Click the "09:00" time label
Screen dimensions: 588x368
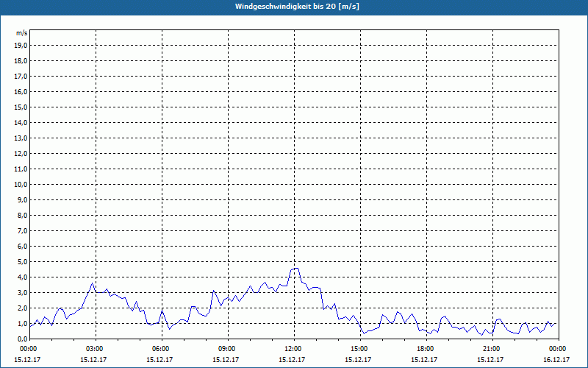[x=228, y=349]
